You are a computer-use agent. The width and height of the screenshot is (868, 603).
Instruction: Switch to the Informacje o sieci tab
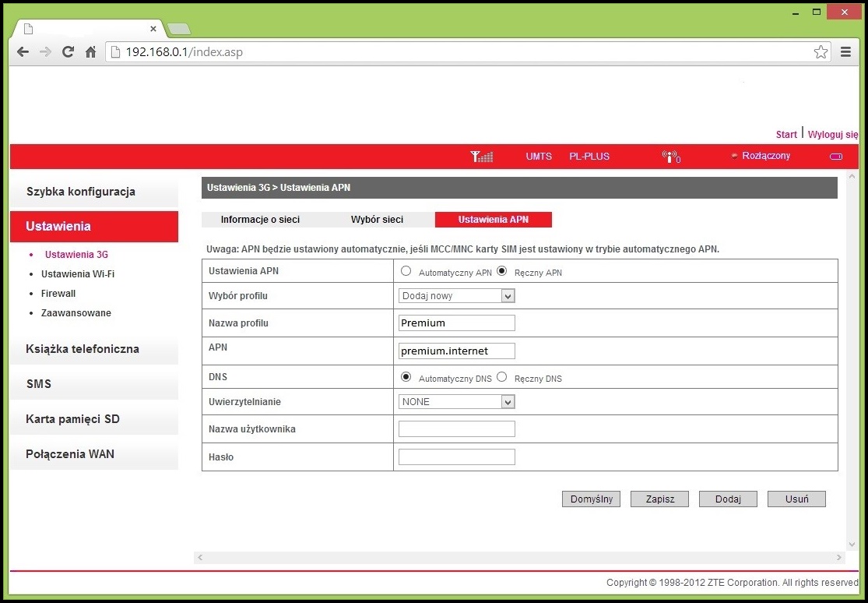point(260,220)
